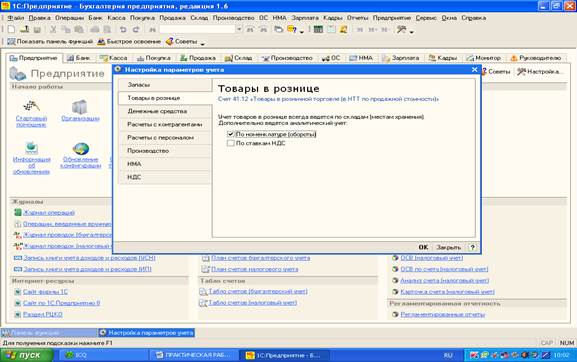Click the Закрыть button in dialog
Screen dimensions: 577x362
tap(448, 247)
